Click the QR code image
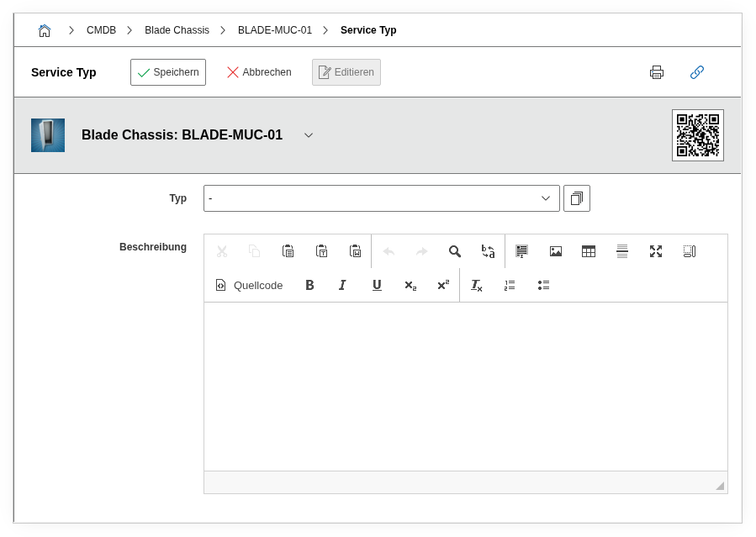The width and height of the screenshot is (756, 537). point(697,134)
